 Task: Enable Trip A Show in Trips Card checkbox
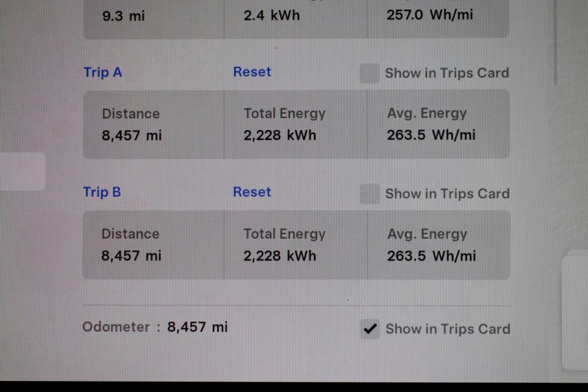click(x=369, y=73)
